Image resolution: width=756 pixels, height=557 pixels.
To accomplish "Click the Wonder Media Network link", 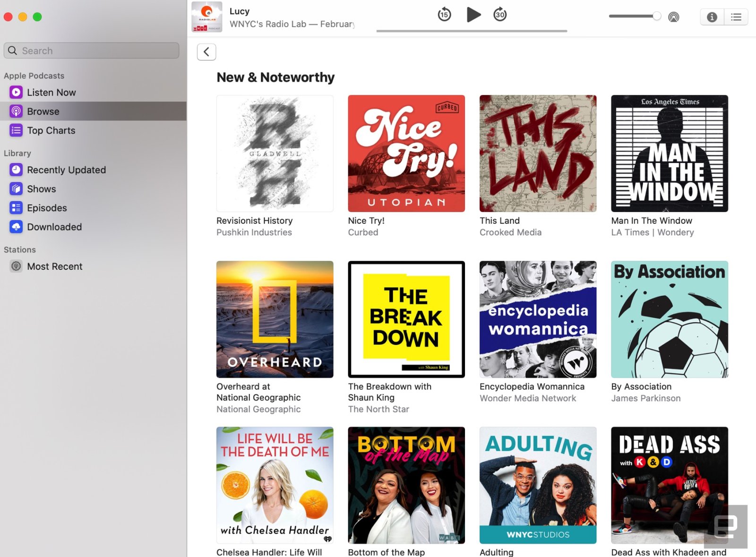I will click(528, 398).
